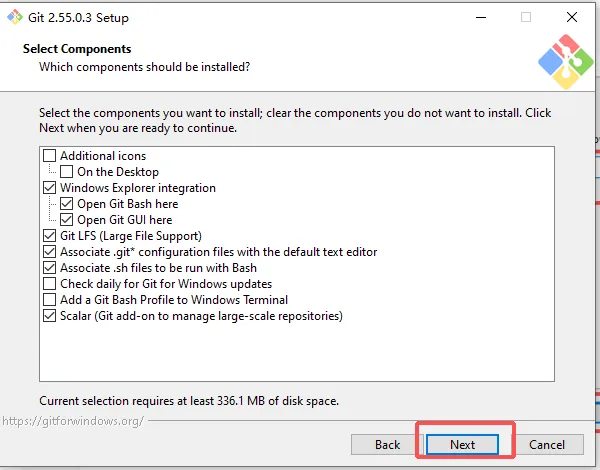Click the large Git logo in the header
Screen dimensions: 600x470
(x=566, y=62)
